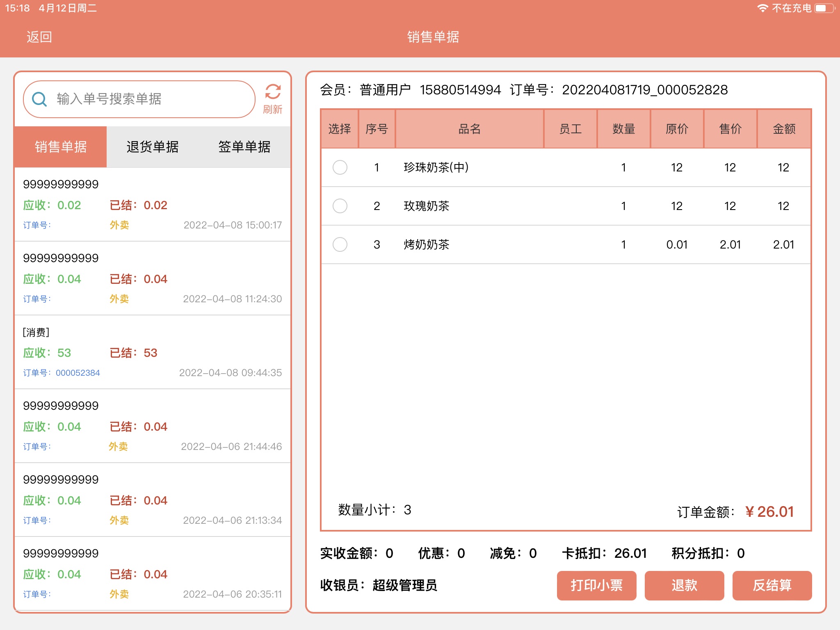Switch to the 销售单据 tab

coord(61,147)
